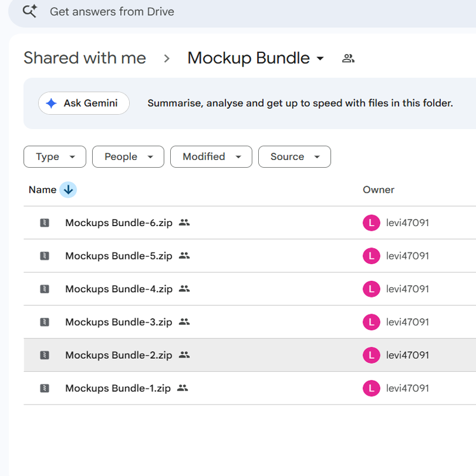
Task: Click owner levi47091 in Mockups Bundle-5.zip row
Action: click(408, 256)
